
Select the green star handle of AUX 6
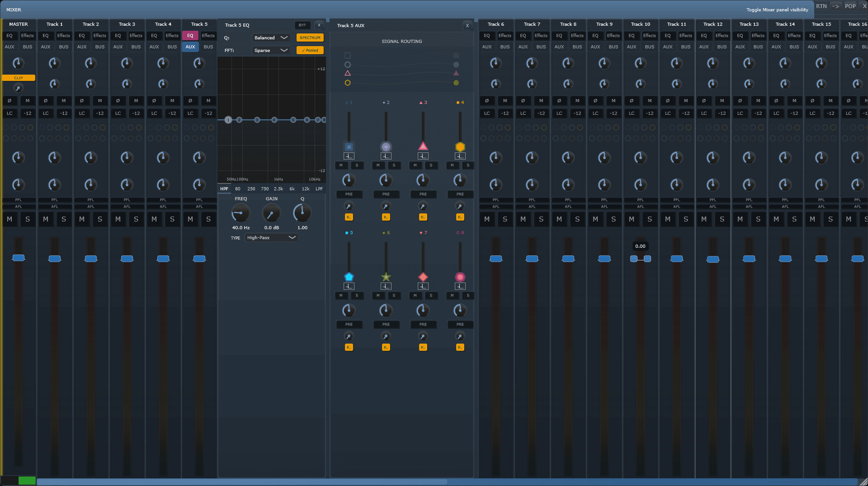(386, 277)
